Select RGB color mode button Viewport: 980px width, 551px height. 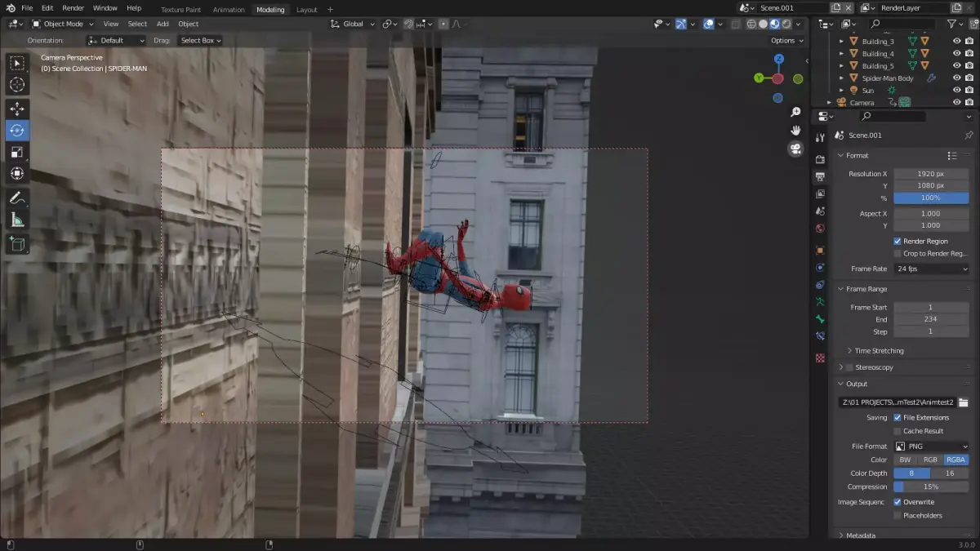(930, 460)
